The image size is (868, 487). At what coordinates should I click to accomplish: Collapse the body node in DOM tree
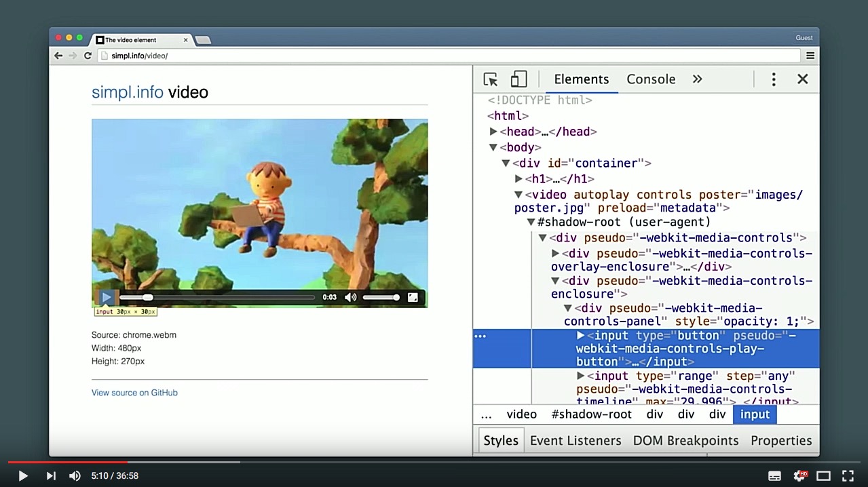[493, 147]
